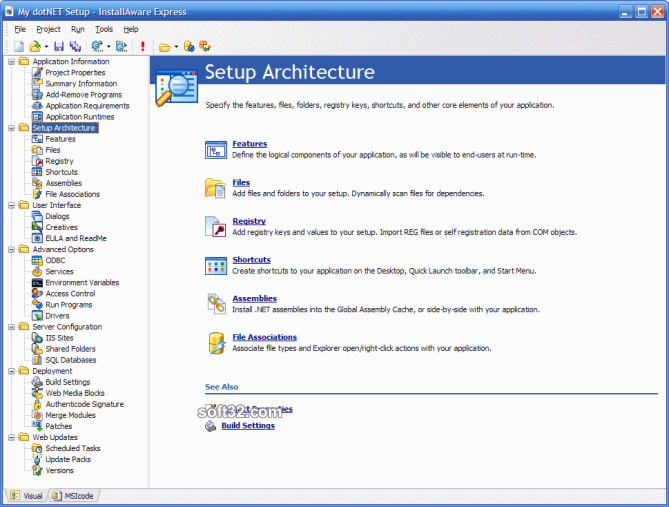Follow the Shortcuts link
Viewport: 669px width, 507px height.
pos(251,259)
